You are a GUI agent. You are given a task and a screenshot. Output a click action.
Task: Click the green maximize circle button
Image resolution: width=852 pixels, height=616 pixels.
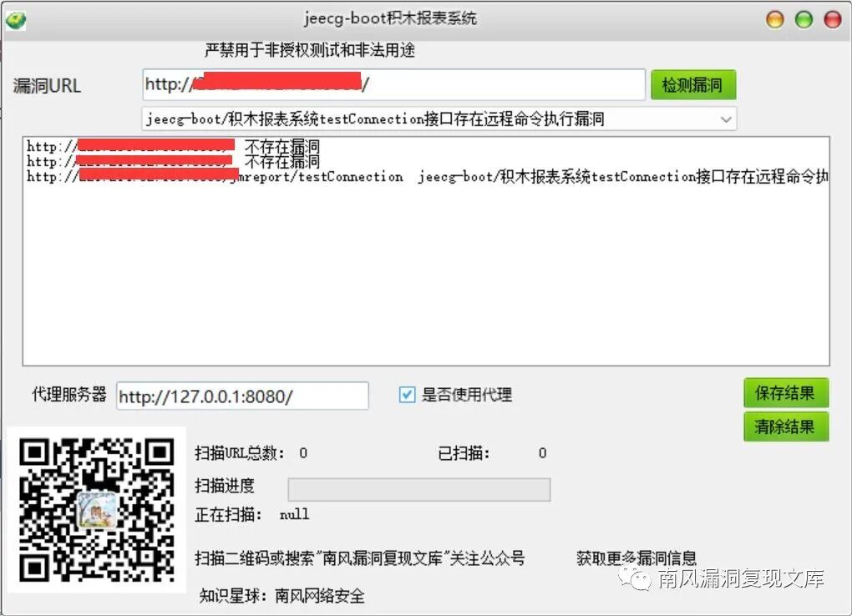tap(804, 19)
